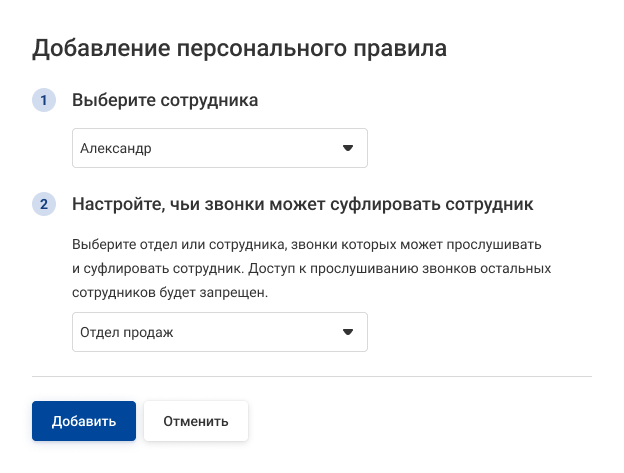The height and width of the screenshot is (473, 624).
Task: Click the horizontal divider above the buttons
Action: point(312,377)
